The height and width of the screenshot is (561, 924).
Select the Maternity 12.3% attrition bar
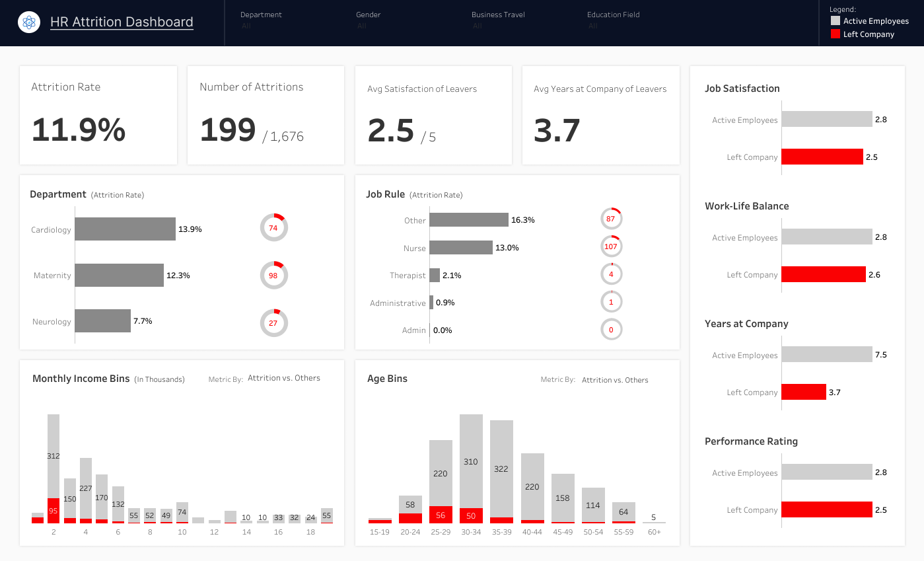tap(119, 275)
